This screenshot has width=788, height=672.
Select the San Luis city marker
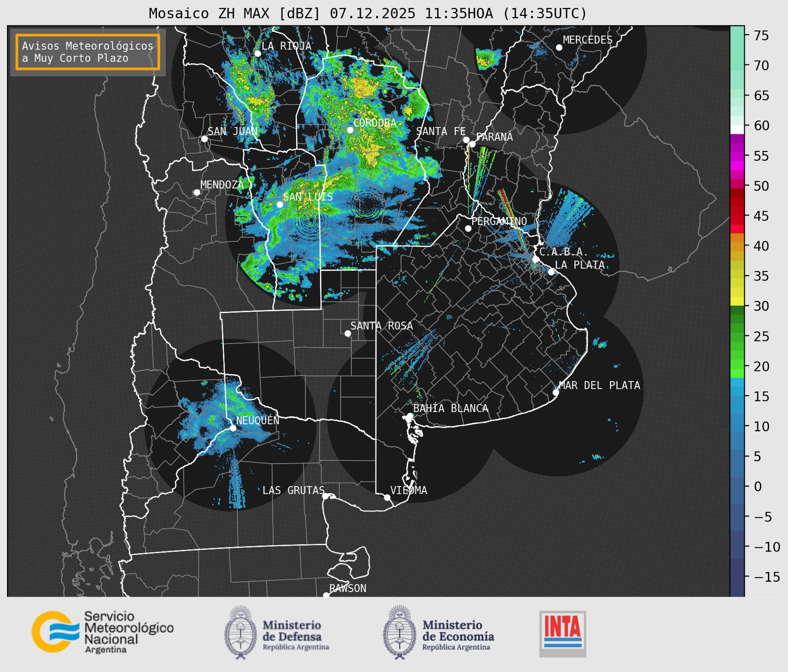(x=280, y=205)
